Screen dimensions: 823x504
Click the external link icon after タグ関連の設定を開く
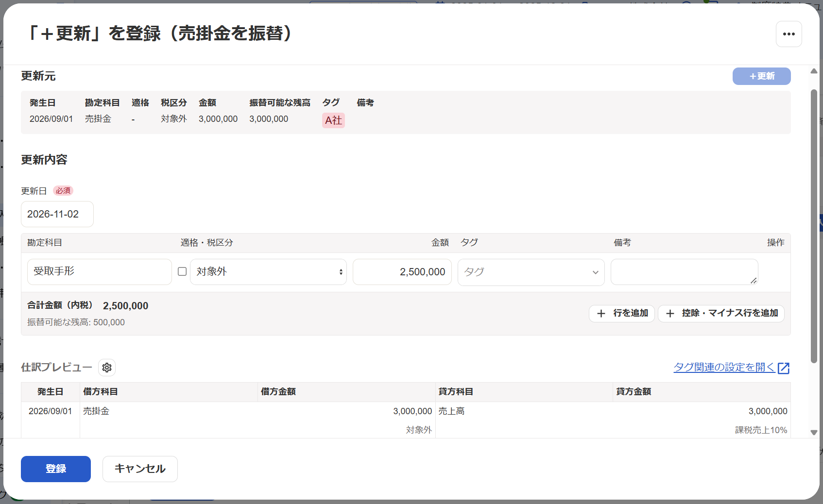(x=784, y=368)
